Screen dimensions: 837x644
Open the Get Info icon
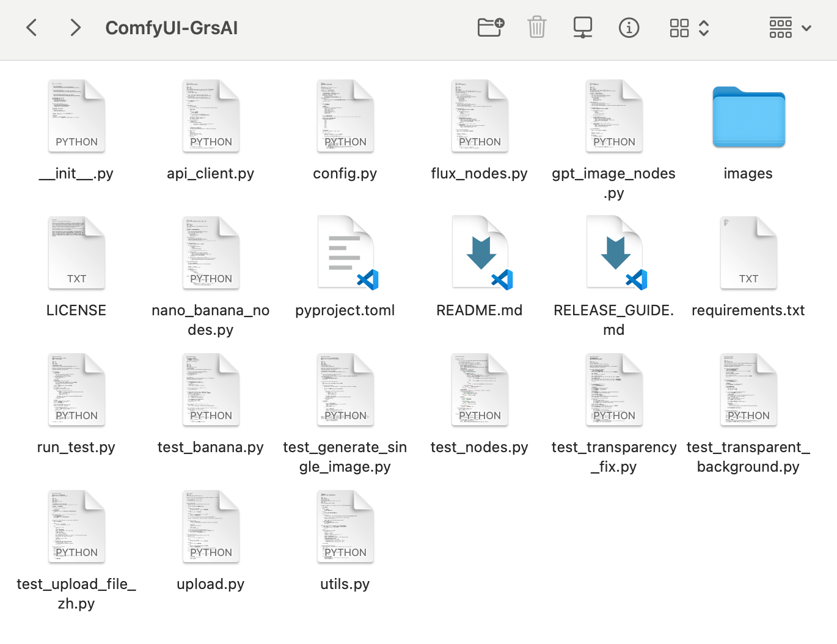(629, 27)
